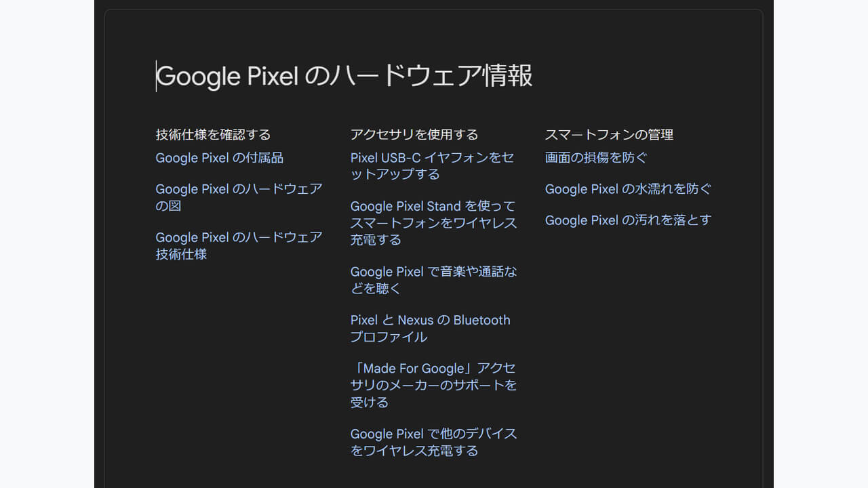Click the Google Pixel のハードウェア情報 page title

344,75
